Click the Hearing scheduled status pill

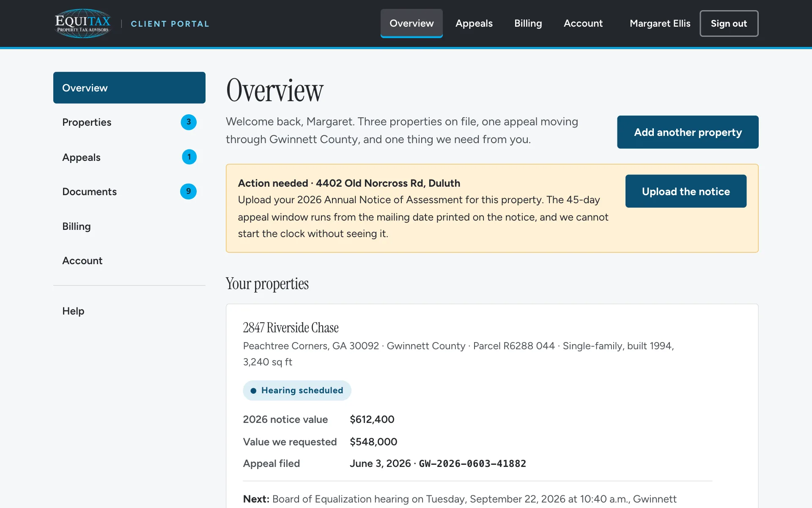coord(297,390)
